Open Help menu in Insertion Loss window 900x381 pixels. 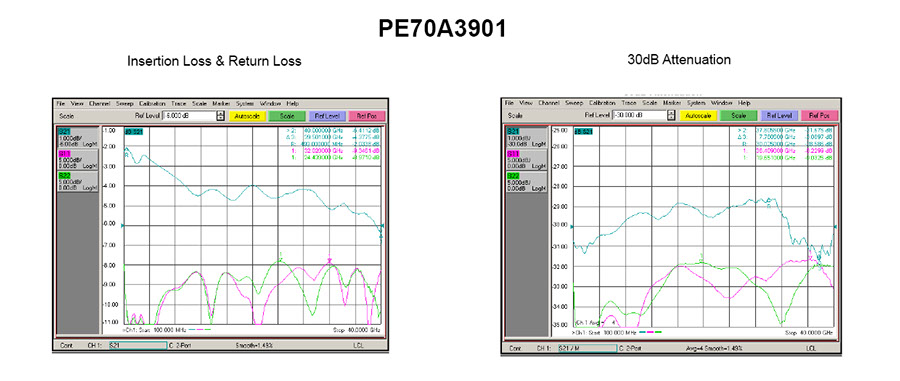(293, 104)
